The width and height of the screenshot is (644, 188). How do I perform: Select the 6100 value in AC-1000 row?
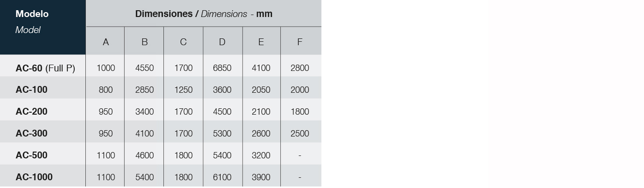pyautogui.click(x=222, y=177)
